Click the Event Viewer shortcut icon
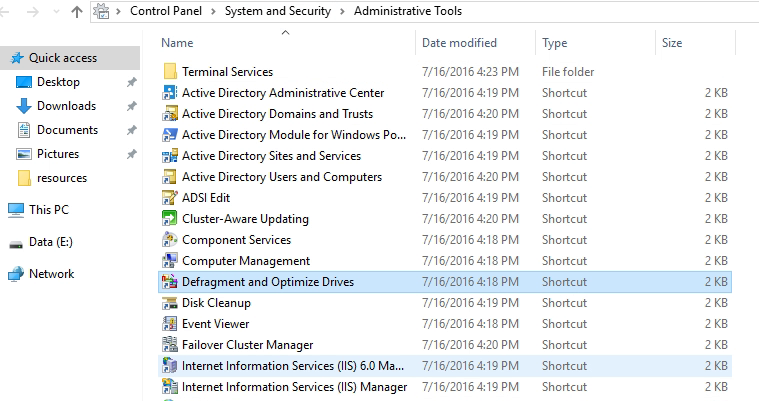 tap(169, 324)
